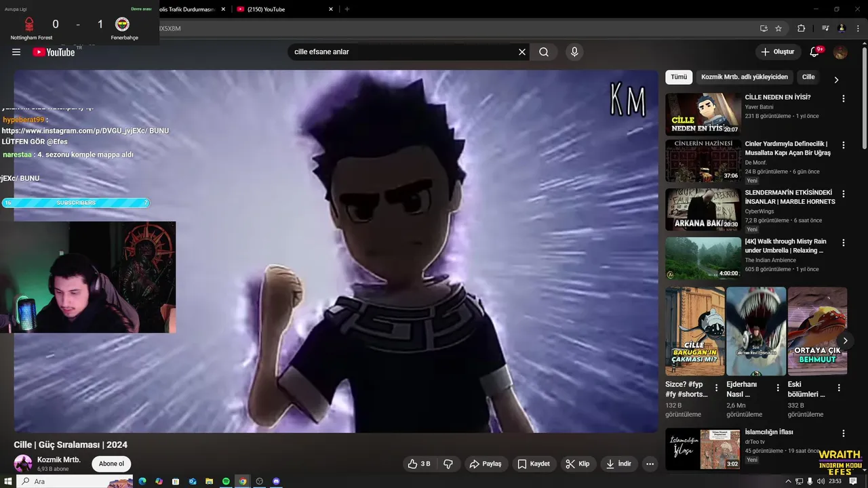Create a clip with Klip button

578,464
